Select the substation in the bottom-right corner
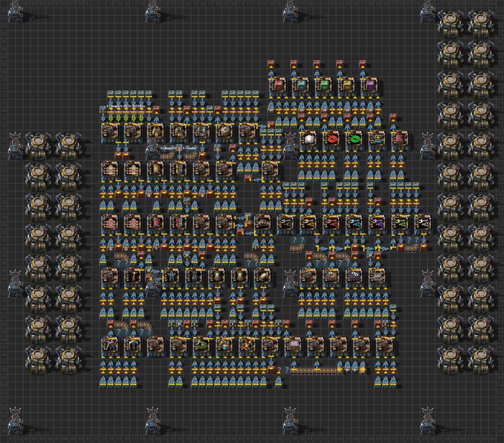 click(428, 420)
